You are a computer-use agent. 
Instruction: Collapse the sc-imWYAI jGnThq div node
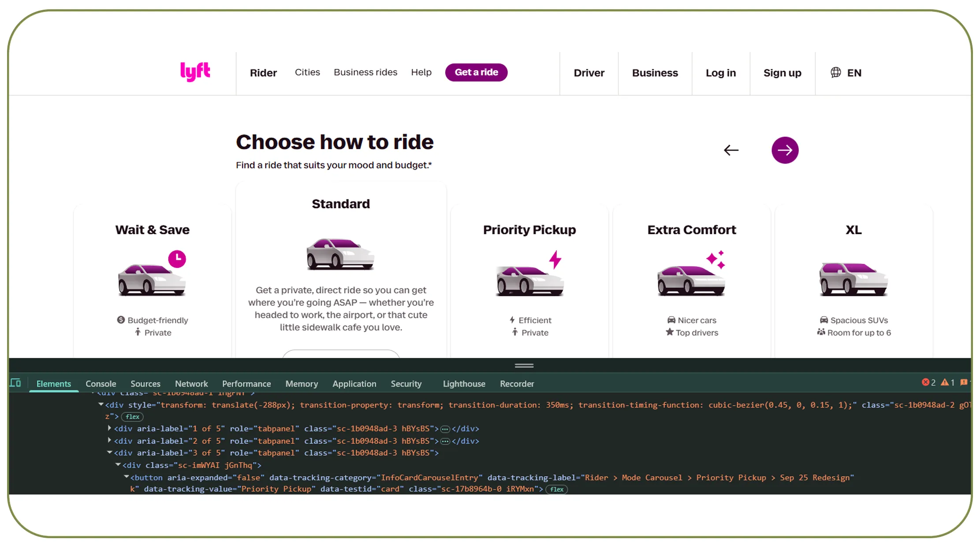(x=118, y=465)
